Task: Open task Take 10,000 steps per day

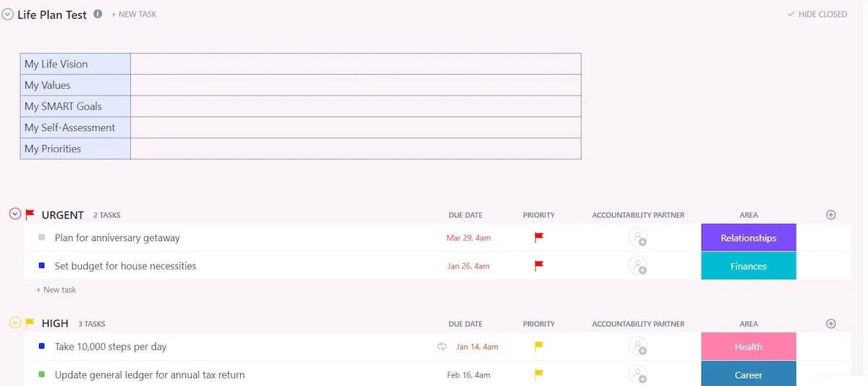Action: [111, 346]
